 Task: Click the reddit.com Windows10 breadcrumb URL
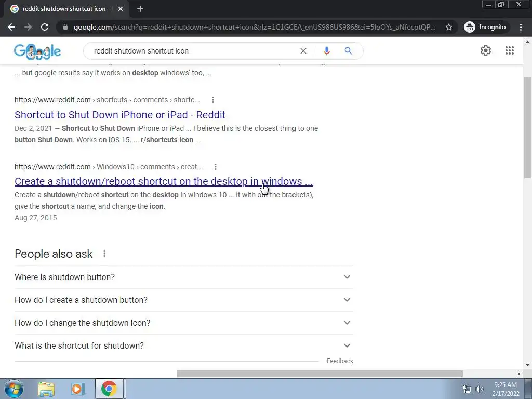(x=109, y=167)
